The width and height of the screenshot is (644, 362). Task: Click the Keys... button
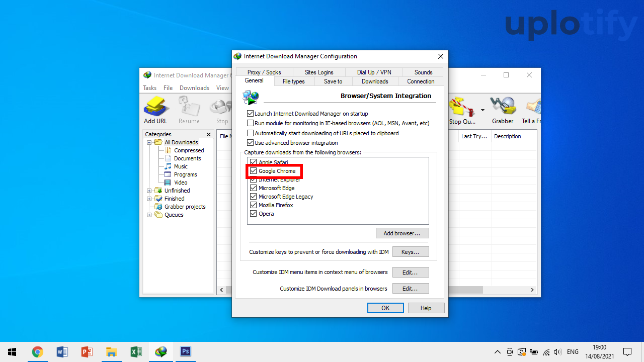pos(411,252)
